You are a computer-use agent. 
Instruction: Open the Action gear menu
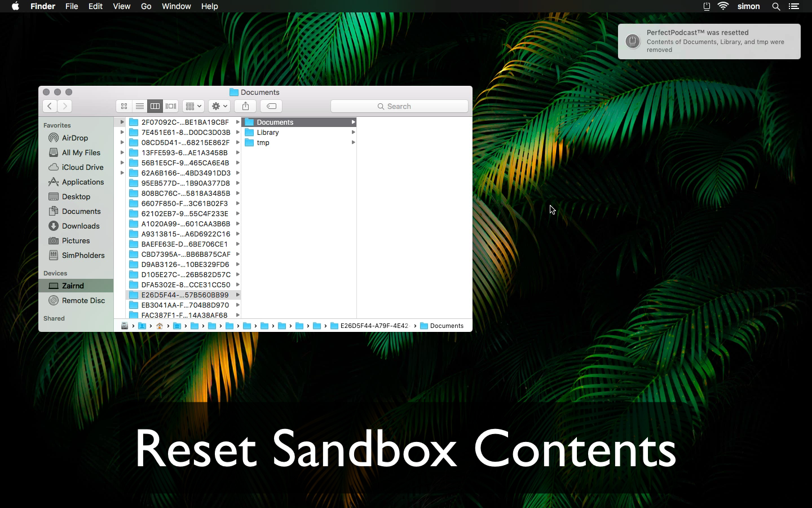[x=219, y=106]
